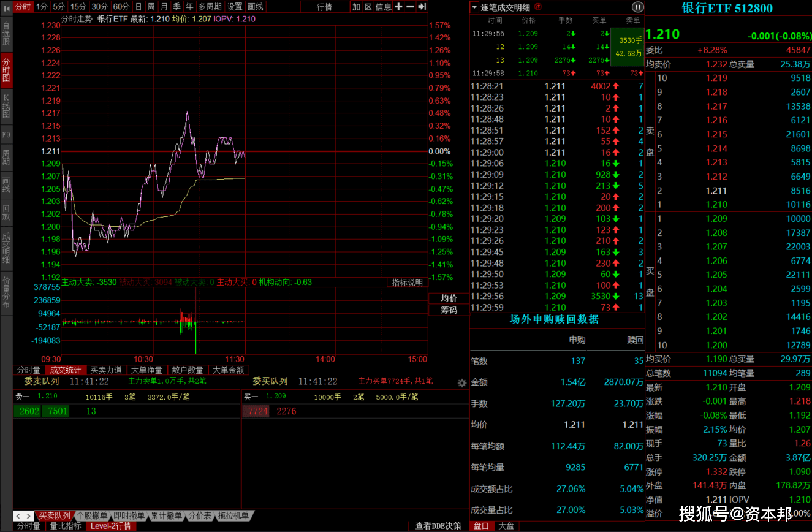Image resolution: width=812 pixels, height=532 pixels.
Task: Switch to the 年 yearly period
Action: tap(189, 6)
